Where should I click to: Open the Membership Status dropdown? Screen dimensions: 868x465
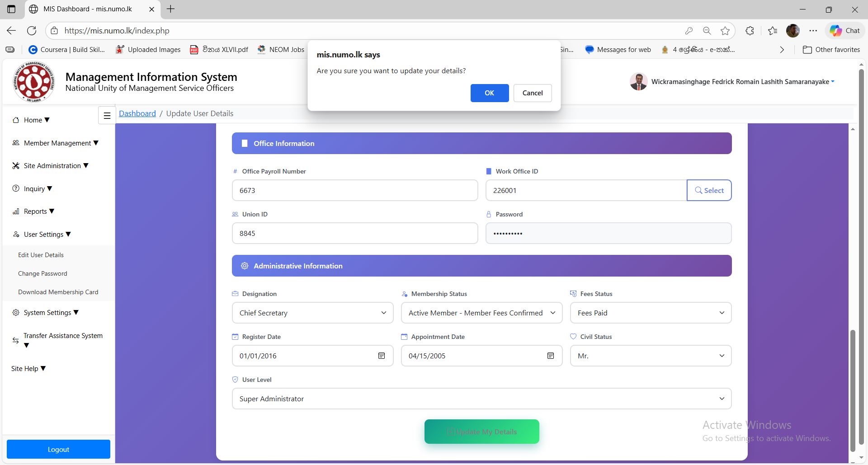(481, 313)
